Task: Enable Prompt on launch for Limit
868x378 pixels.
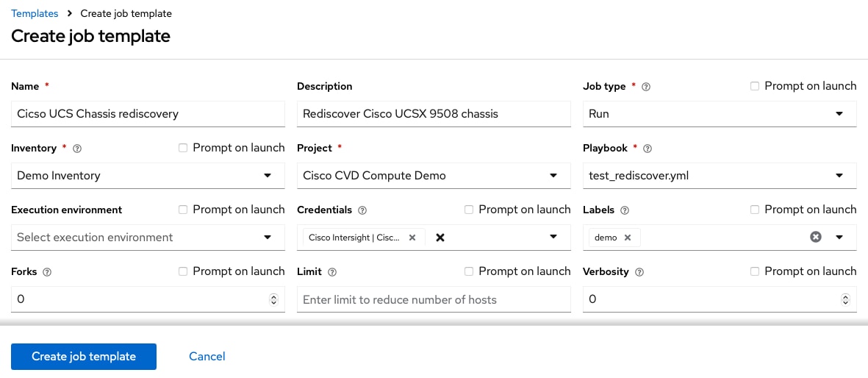Action: (x=469, y=271)
